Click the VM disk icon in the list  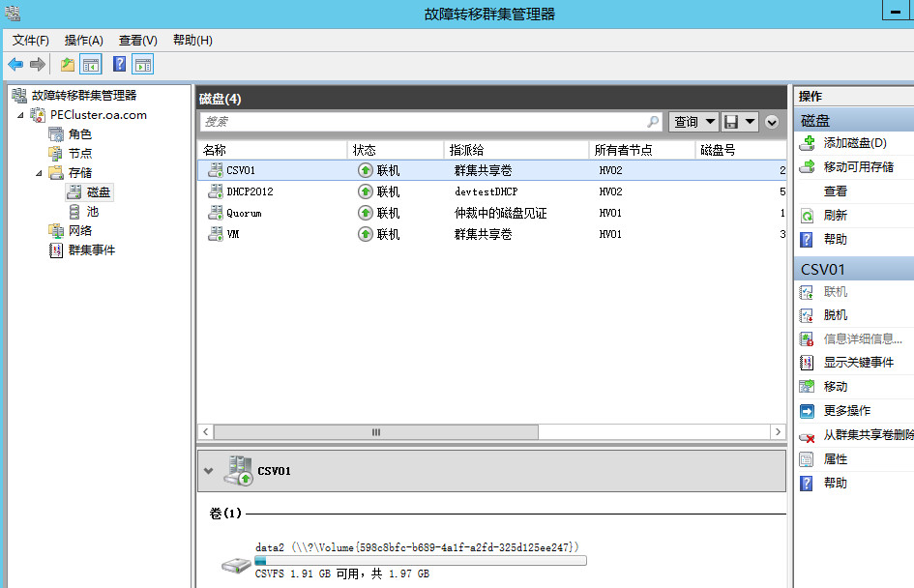click(215, 234)
